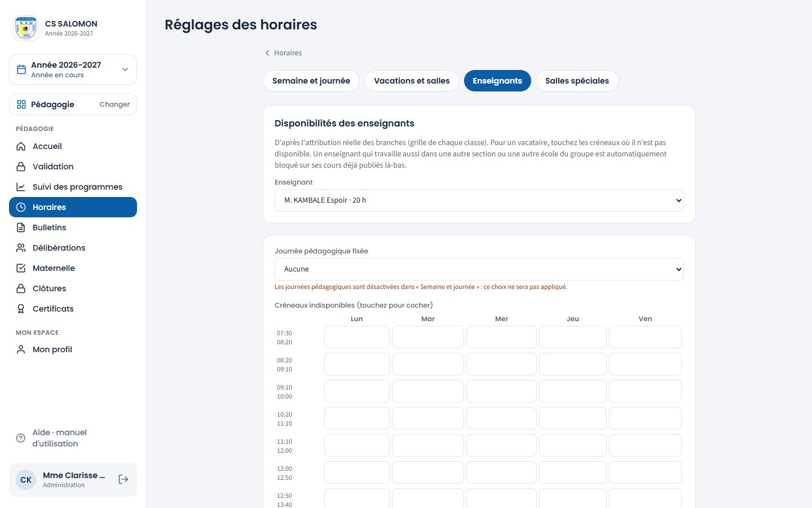Screen dimensions: 812x508
Task: Click the warning about journées pédagogiques désactivées
Action: [421, 287]
